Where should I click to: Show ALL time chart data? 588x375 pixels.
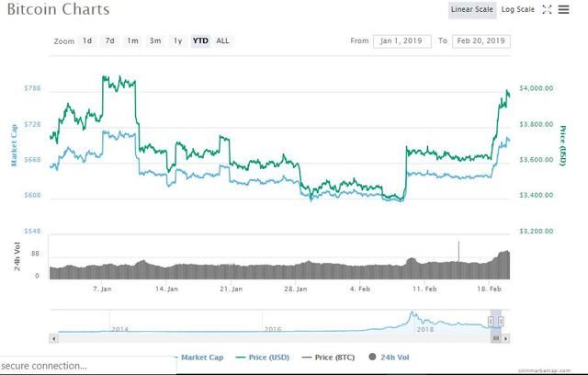[223, 41]
